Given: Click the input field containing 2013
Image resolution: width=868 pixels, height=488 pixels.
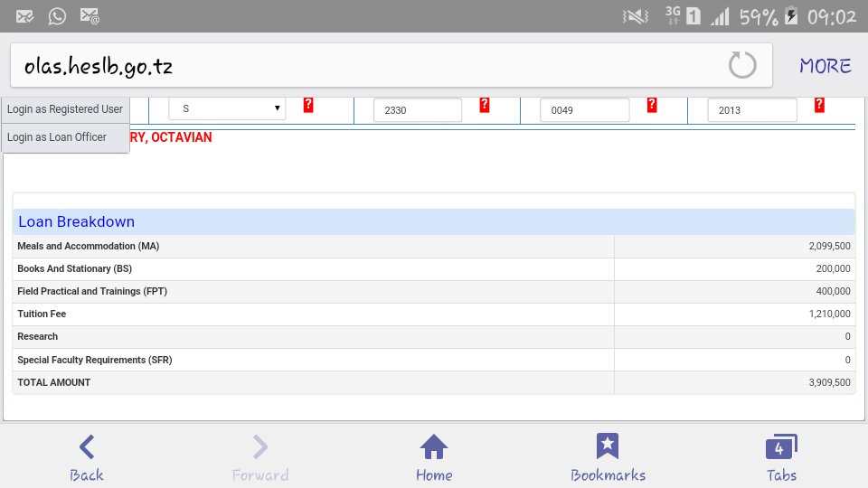Looking at the screenshot, I should point(752,110).
